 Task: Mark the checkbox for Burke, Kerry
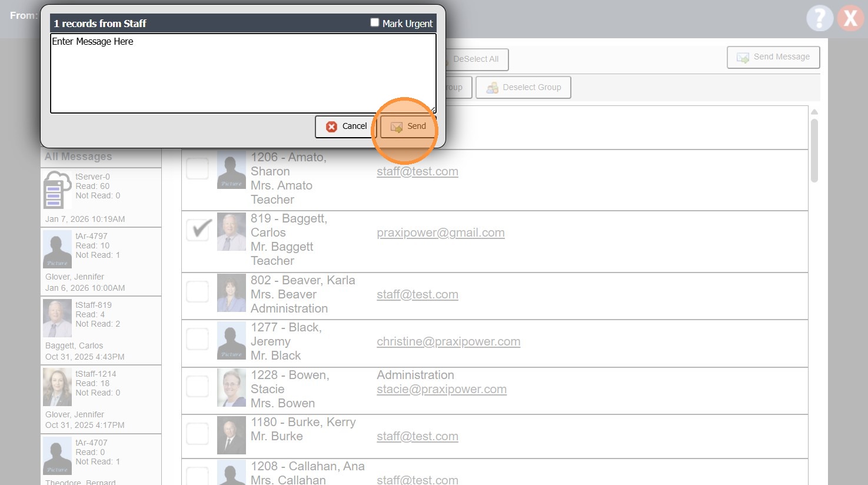click(198, 434)
